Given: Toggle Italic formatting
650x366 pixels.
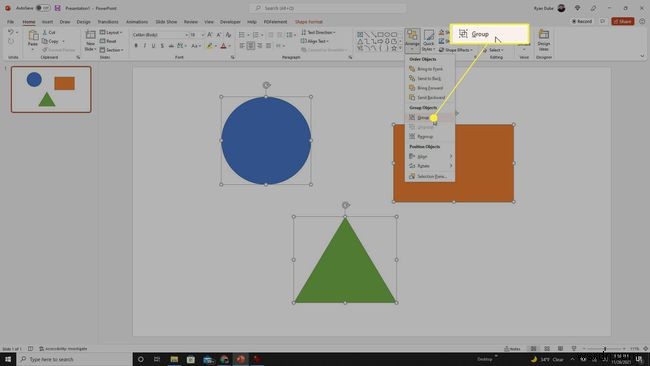Looking at the screenshot, I should pyautogui.click(x=145, y=46).
